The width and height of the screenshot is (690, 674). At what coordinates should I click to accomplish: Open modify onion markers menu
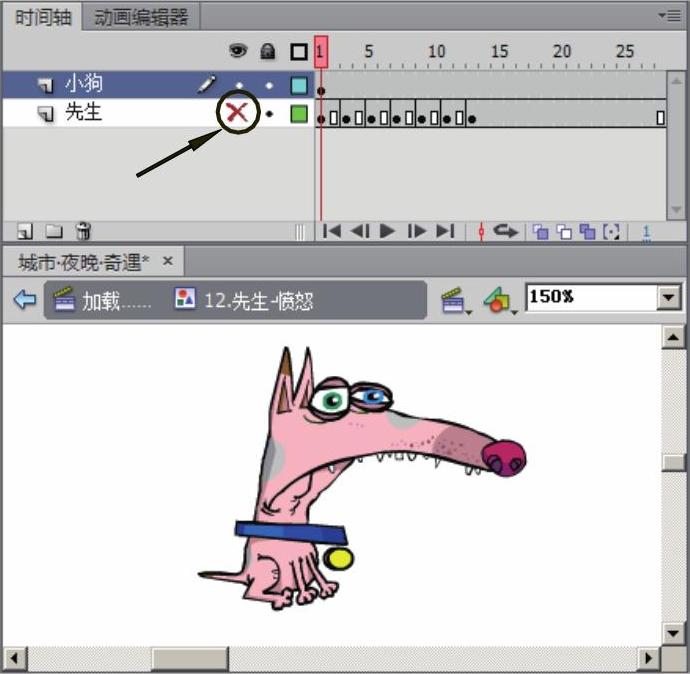[611, 231]
